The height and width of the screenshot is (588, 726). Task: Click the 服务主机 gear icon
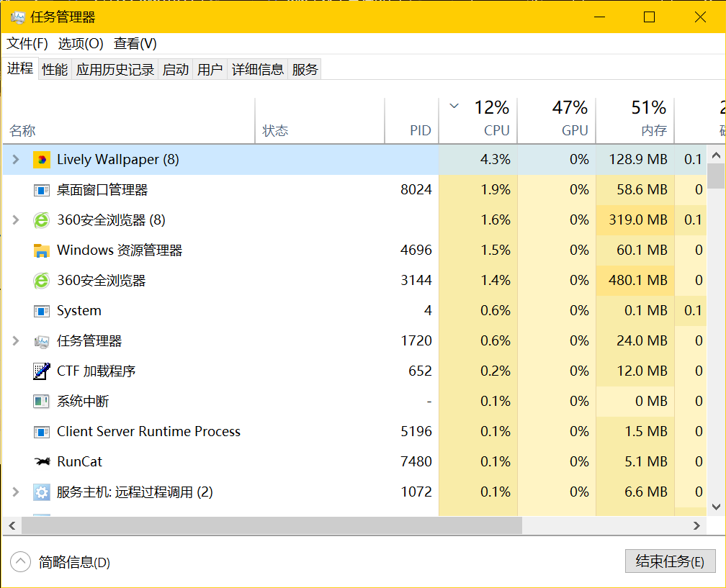point(42,492)
